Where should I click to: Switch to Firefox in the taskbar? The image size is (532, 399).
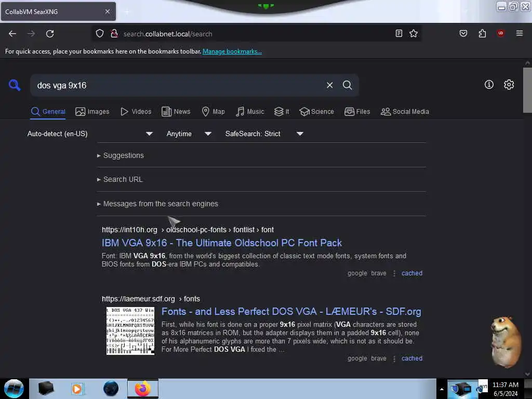143,389
